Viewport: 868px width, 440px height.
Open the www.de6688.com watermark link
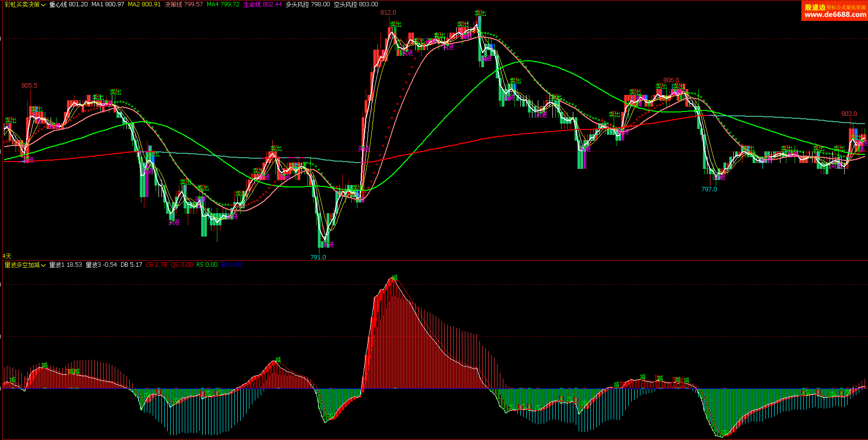[834, 15]
